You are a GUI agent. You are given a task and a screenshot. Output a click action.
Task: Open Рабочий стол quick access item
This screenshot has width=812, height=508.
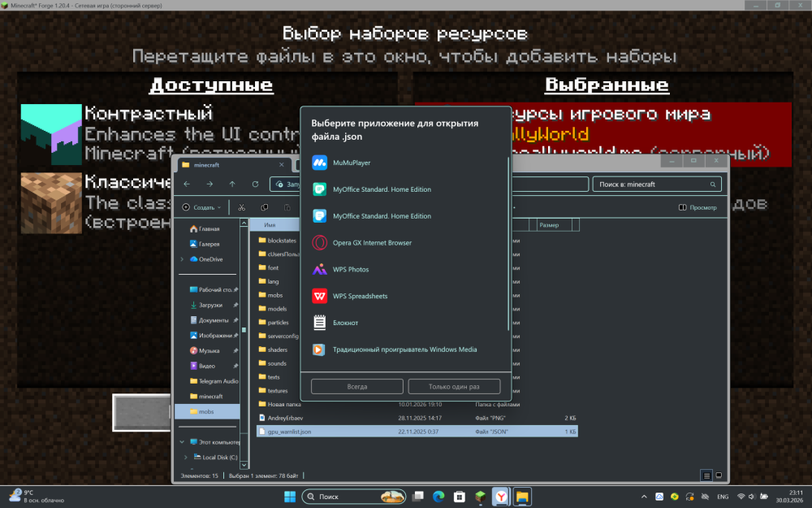tap(214, 290)
